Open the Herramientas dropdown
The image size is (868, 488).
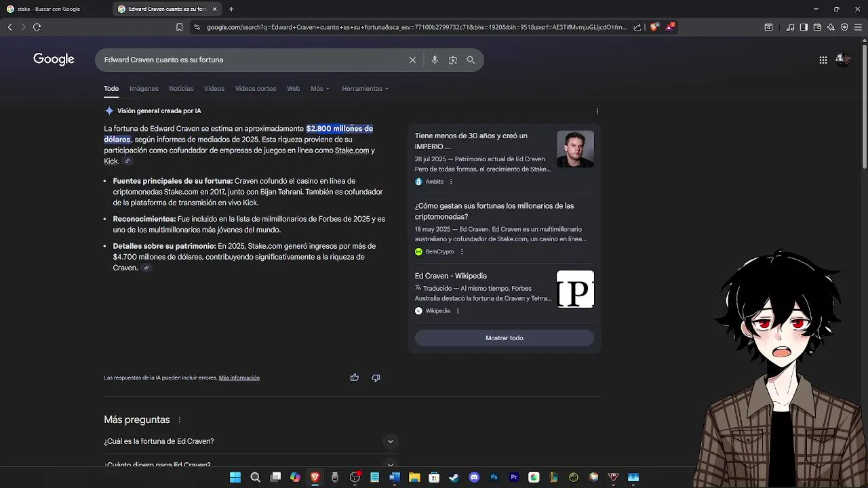coord(365,89)
